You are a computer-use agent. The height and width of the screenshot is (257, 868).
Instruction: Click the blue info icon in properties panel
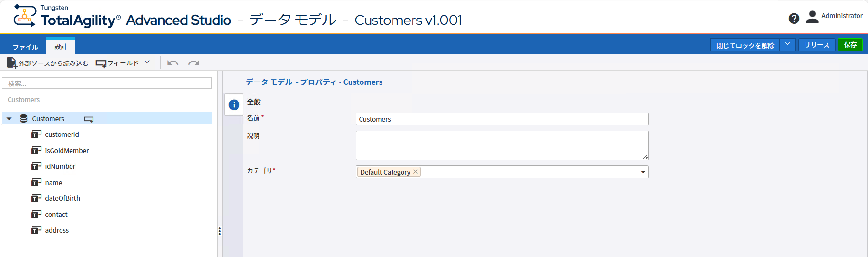click(x=234, y=105)
